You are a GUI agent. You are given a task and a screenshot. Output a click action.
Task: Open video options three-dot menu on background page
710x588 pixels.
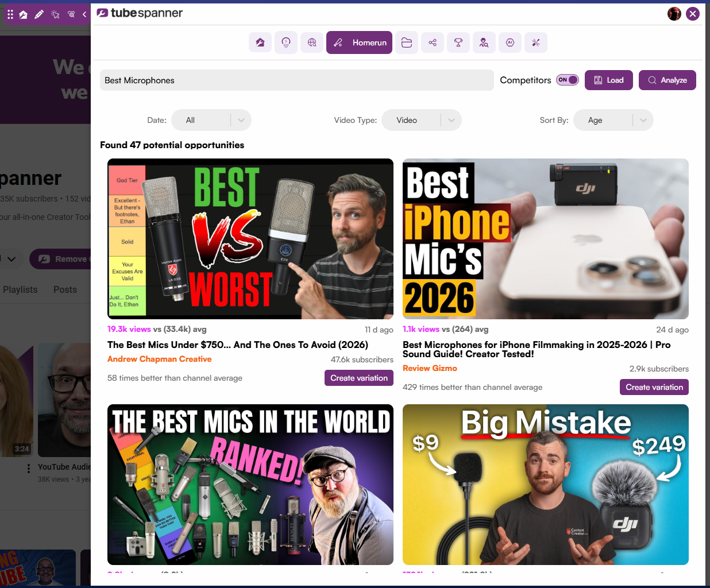point(29,469)
